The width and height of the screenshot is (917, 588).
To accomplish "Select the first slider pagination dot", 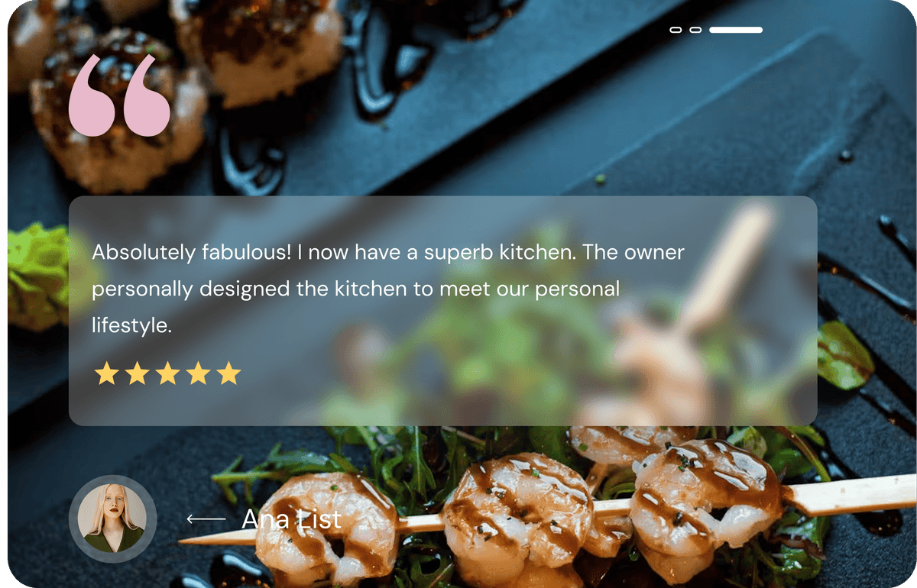I will pyautogui.click(x=676, y=30).
